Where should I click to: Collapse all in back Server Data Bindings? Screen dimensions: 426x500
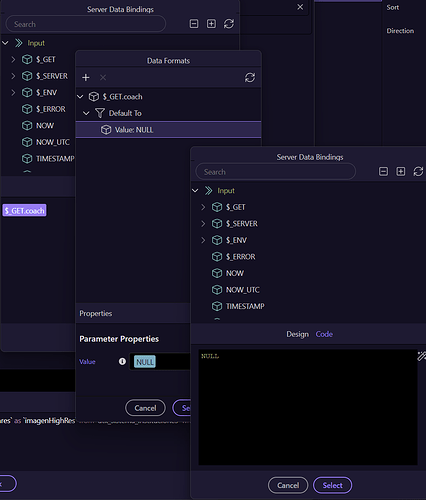pos(194,24)
